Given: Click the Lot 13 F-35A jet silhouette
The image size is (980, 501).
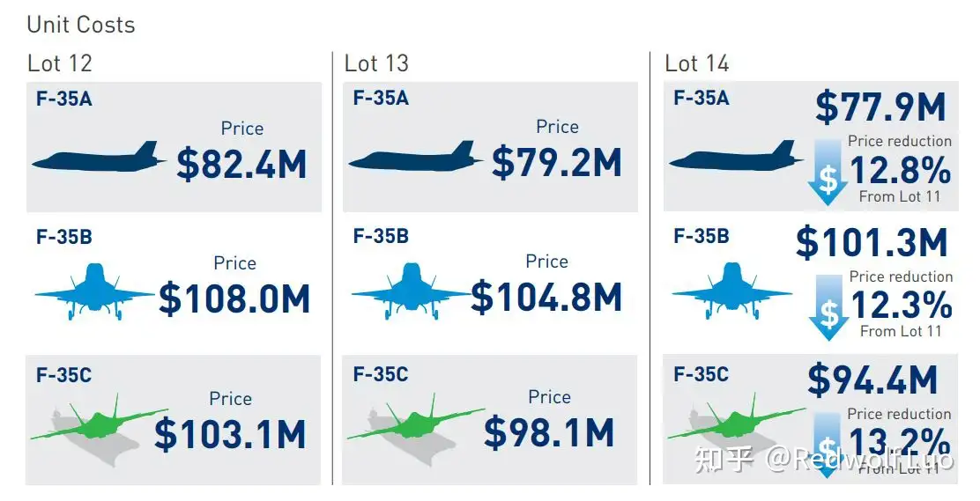Looking at the screenshot, I should 415,156.
